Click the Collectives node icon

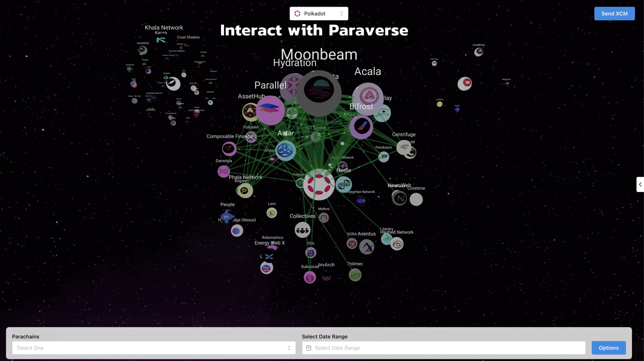coord(302,230)
